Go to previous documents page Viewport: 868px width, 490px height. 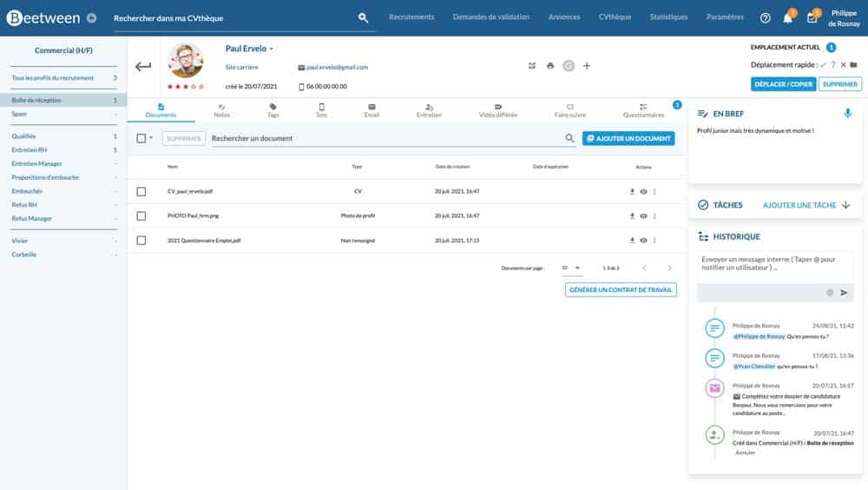coord(644,268)
